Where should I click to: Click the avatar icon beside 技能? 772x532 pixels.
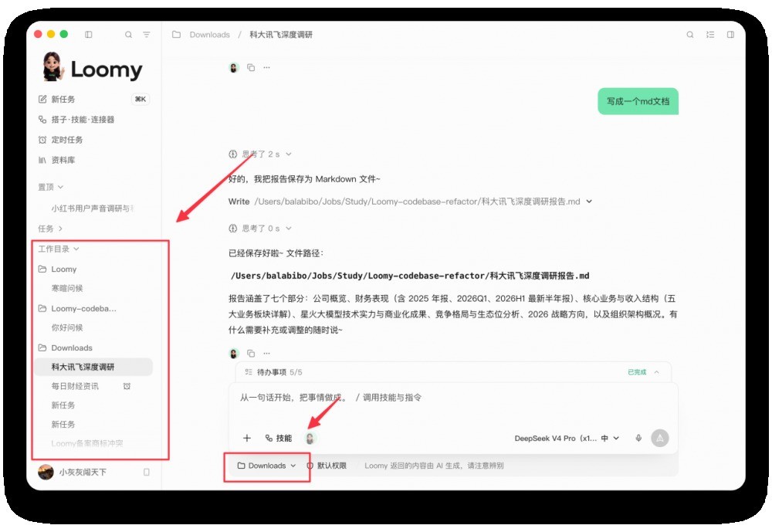tap(310, 438)
